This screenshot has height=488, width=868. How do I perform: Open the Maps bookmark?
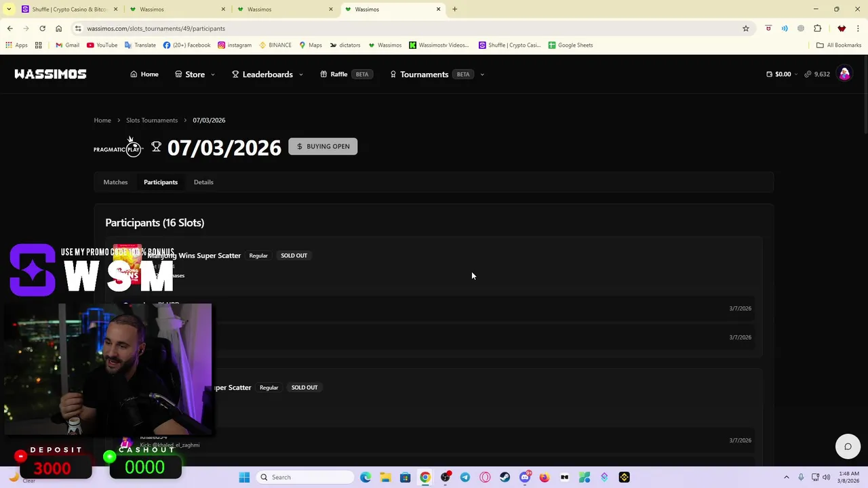(x=311, y=45)
